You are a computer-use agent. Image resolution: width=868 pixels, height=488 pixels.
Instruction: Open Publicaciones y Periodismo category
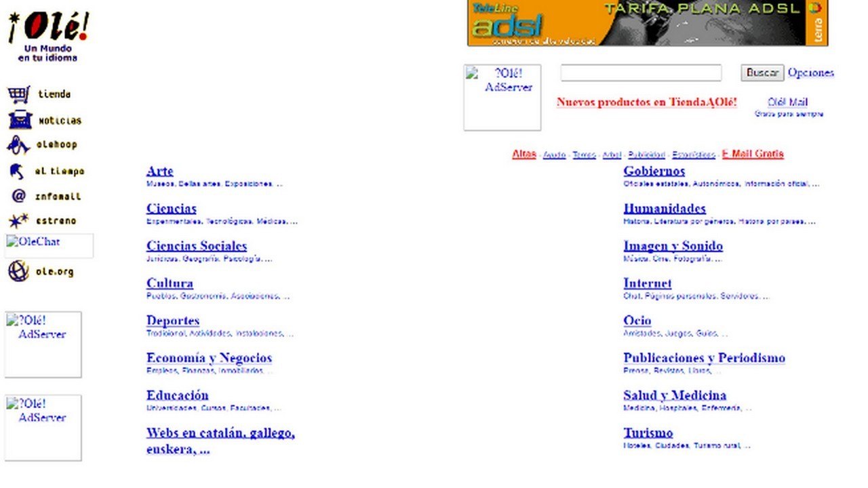(705, 357)
